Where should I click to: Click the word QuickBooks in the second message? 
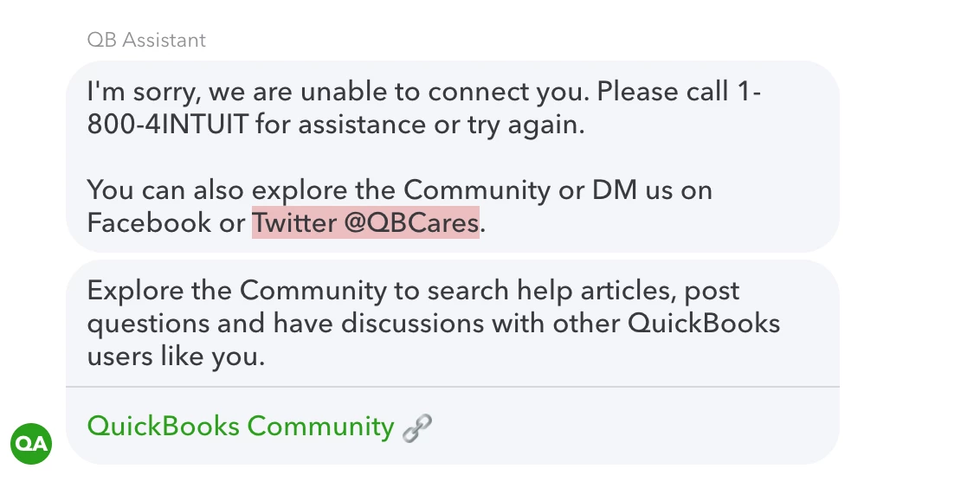(x=704, y=324)
